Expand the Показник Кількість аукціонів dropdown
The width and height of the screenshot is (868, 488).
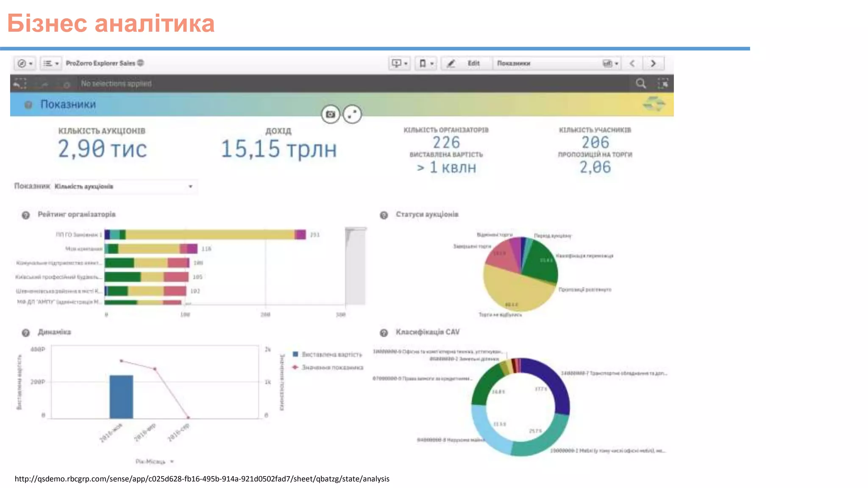click(x=125, y=186)
